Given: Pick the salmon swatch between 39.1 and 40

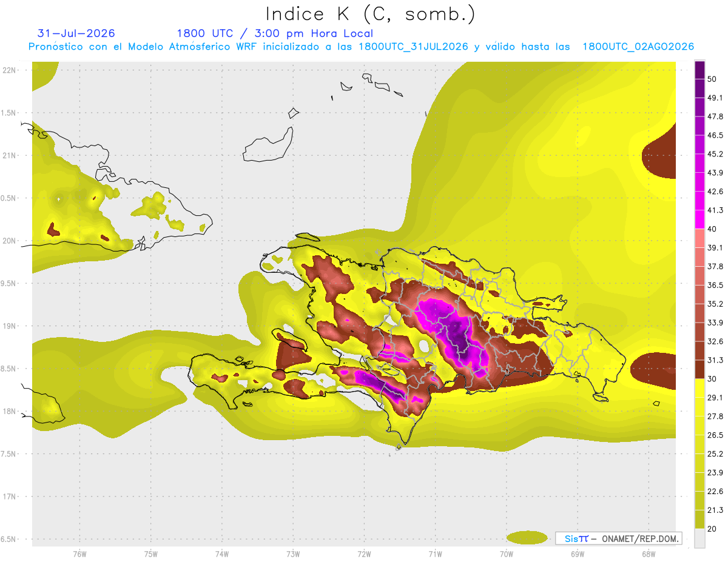Looking at the screenshot, I should [x=700, y=238].
